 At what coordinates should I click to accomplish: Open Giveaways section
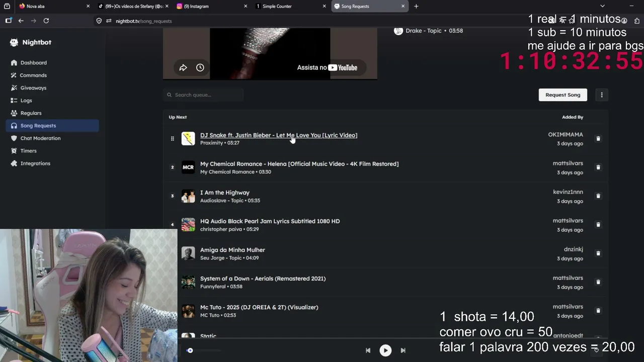[x=33, y=88]
